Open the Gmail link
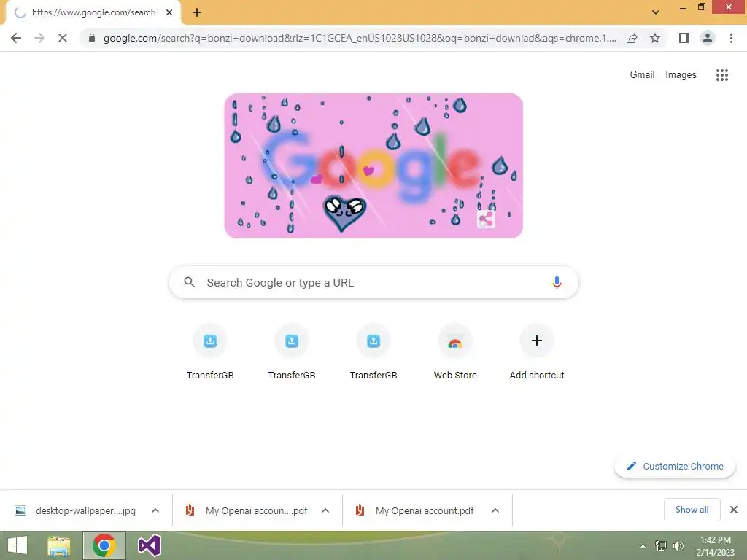 coord(642,75)
